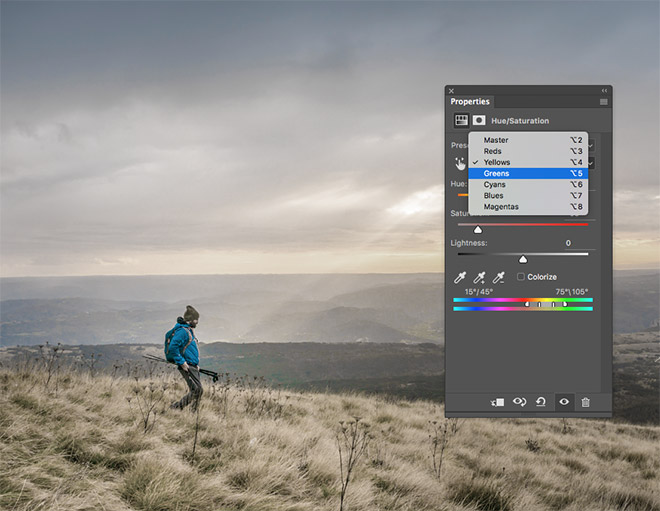Switch to the Properties tab
The height and width of the screenshot is (511, 660).
(470, 102)
